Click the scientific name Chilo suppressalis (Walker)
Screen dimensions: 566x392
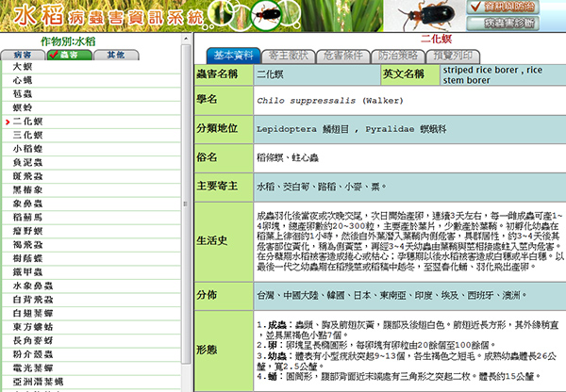click(329, 101)
